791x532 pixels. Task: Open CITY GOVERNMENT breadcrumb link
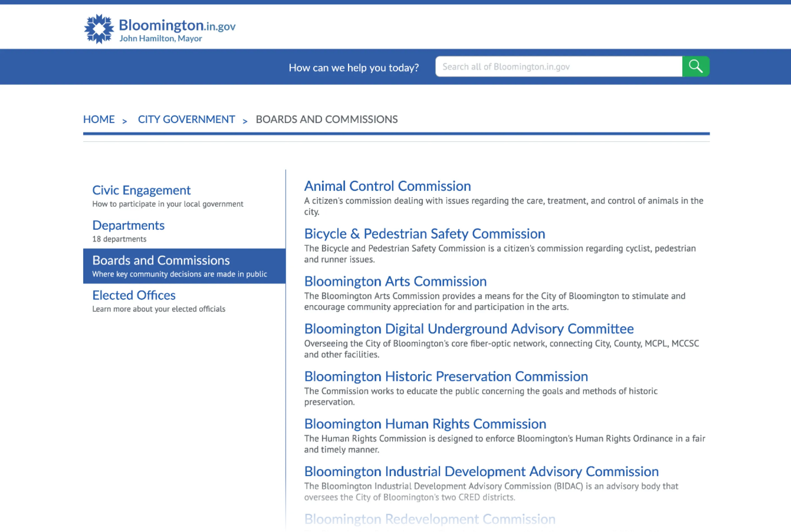click(186, 119)
